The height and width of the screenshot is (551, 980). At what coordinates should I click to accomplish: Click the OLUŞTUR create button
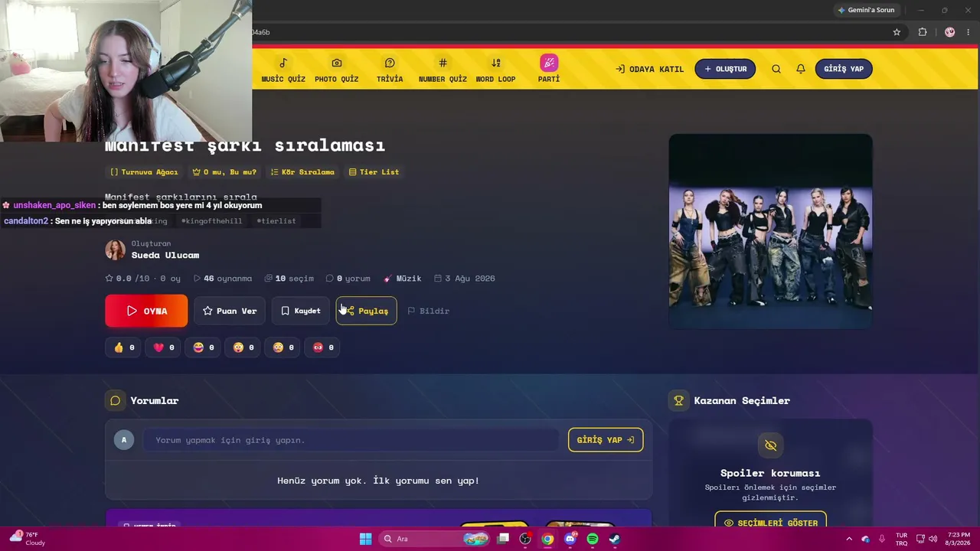(725, 69)
